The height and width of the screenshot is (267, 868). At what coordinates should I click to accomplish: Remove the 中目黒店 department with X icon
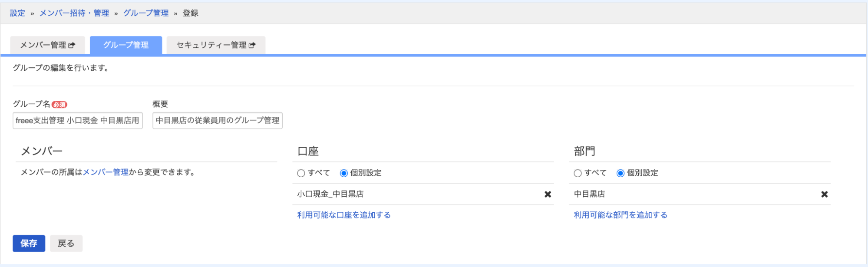point(825,194)
